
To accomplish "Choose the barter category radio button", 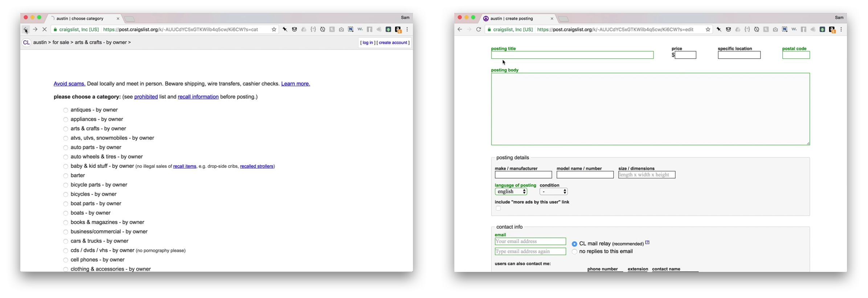I will (x=66, y=176).
